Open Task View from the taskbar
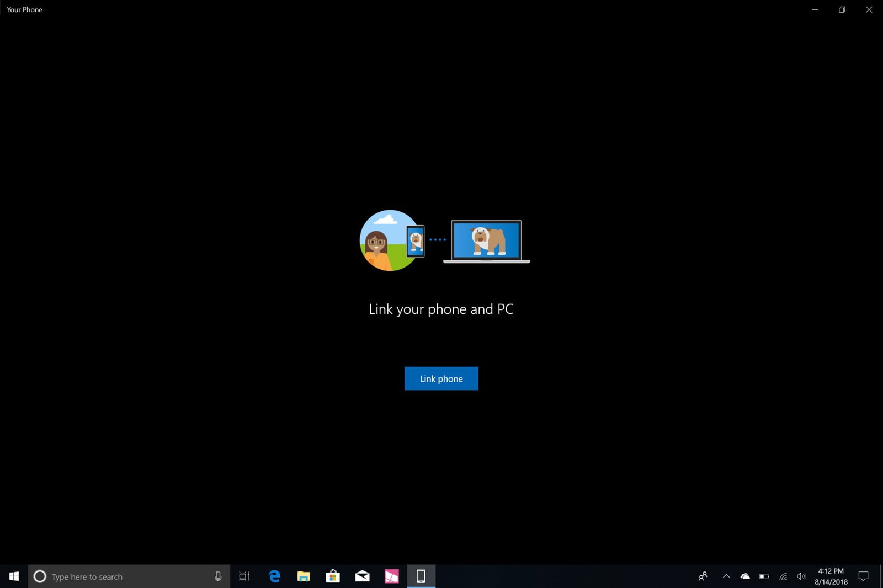 [244, 576]
